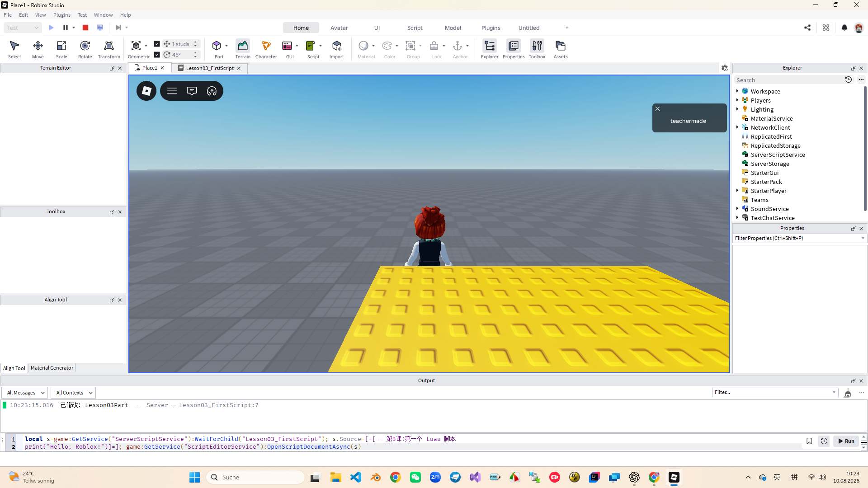Run the command bar code
Screen dimensions: 868x488
tap(846, 441)
